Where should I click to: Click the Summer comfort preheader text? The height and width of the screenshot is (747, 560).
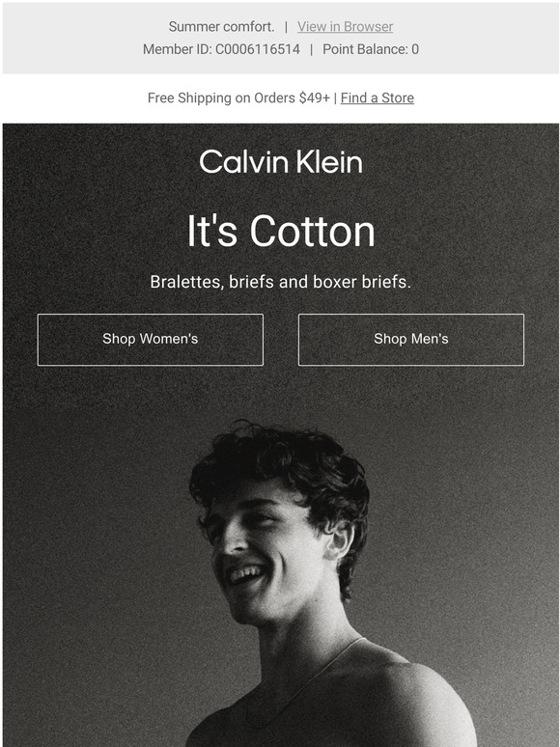(x=222, y=27)
